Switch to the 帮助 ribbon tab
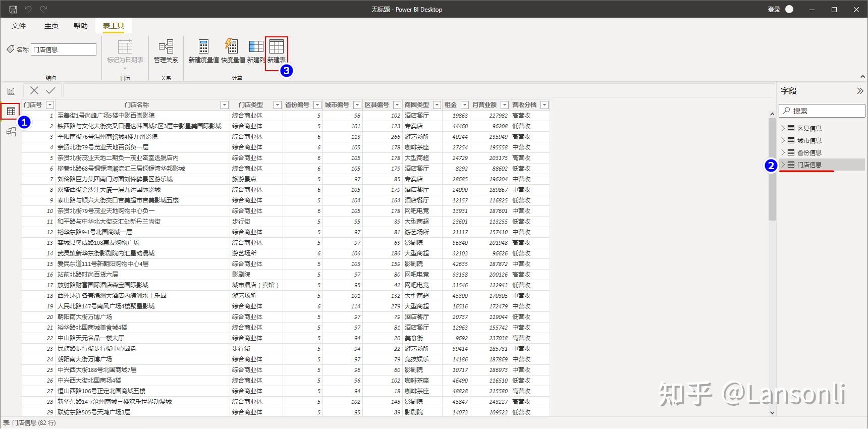Viewport: 868px width, 429px height. (81, 26)
